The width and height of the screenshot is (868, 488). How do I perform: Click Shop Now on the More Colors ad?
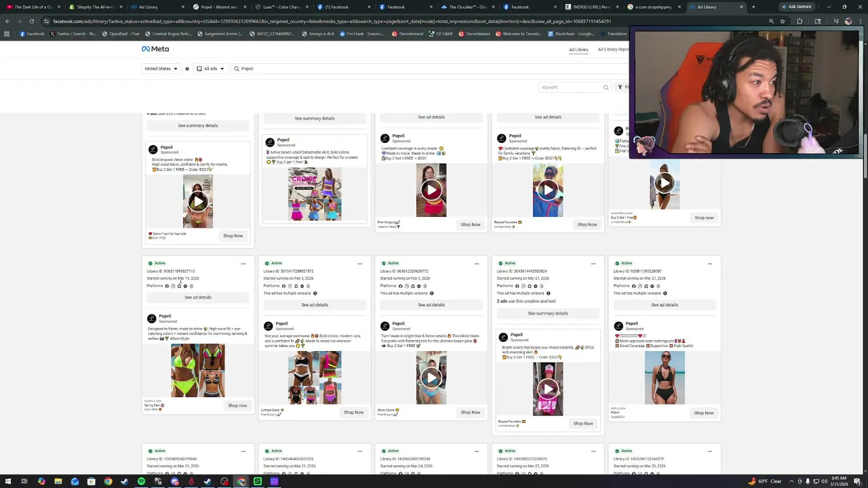pos(470,412)
